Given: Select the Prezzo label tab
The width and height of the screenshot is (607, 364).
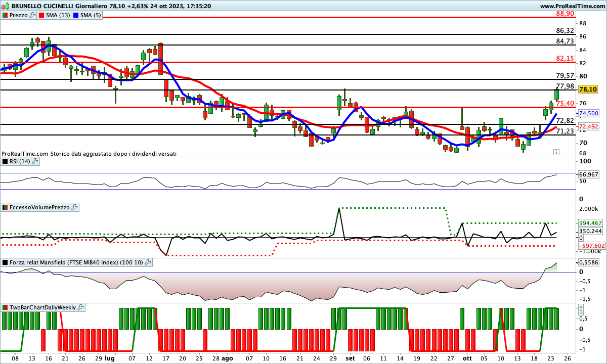Looking at the screenshot, I should pyautogui.click(x=19, y=15).
